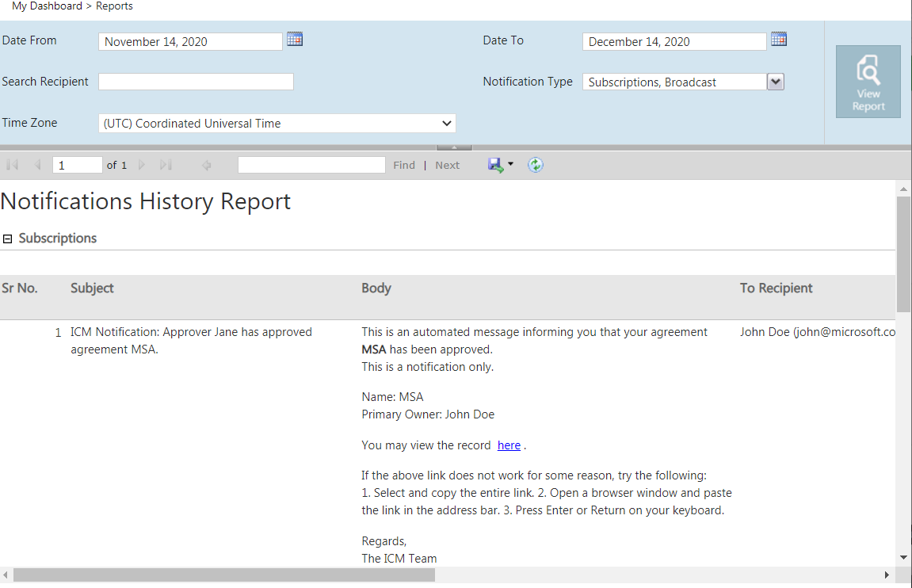Open the Date To calendar picker
The image size is (912, 588).
(779, 39)
